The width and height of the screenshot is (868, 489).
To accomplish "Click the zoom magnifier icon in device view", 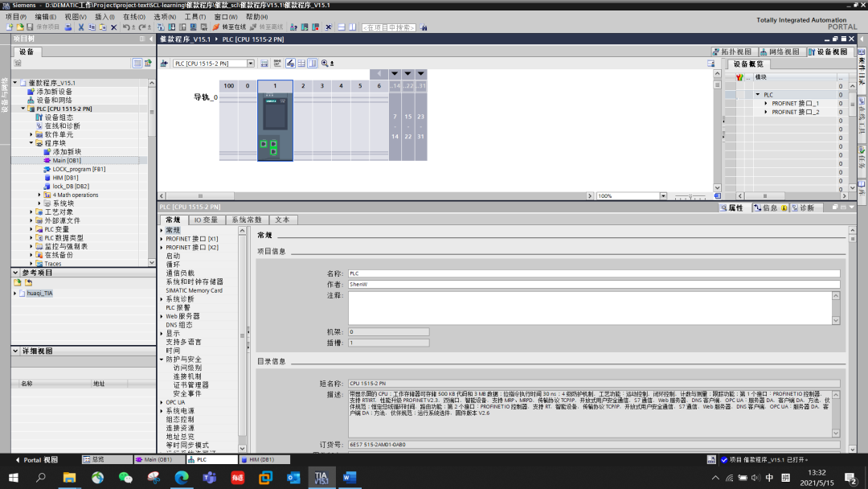I will [x=325, y=64].
